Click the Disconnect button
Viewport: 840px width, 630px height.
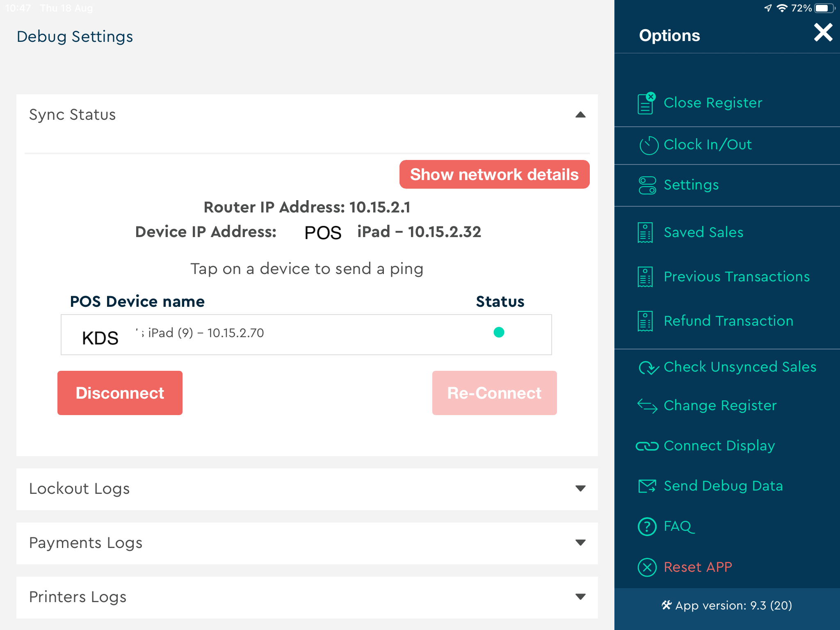click(120, 393)
